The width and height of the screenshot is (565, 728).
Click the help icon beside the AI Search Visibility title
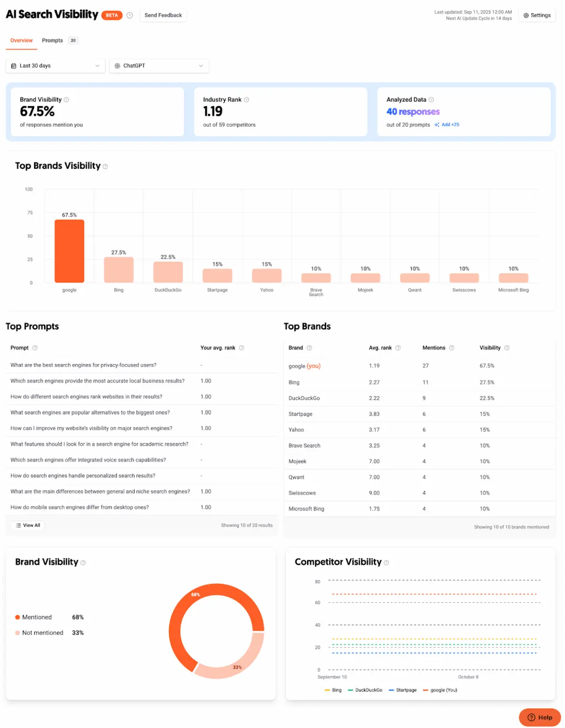(129, 15)
